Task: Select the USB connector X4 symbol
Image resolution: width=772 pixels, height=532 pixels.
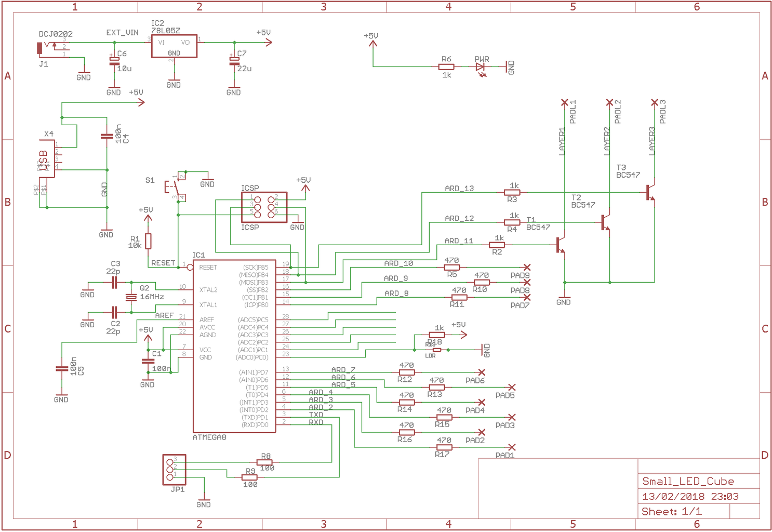Action: click(47, 158)
